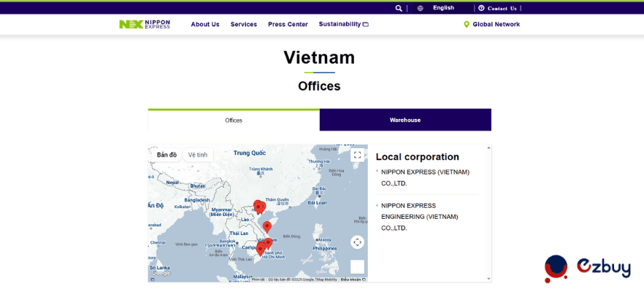
Task: Click the blank white map control box
Action: [357, 267]
